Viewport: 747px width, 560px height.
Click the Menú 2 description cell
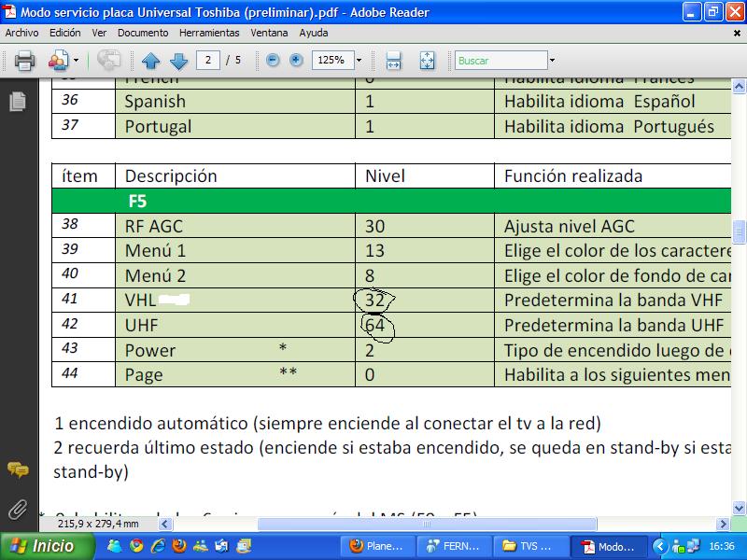[235, 275]
